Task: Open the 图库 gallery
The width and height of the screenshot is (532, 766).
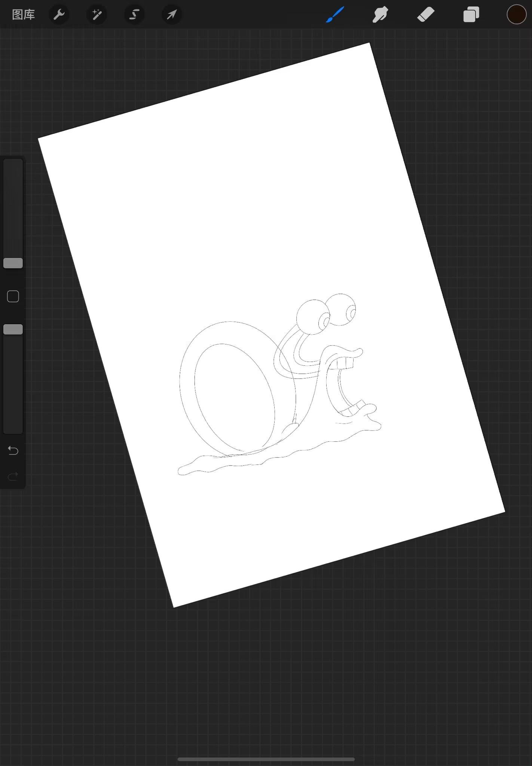Action: coord(23,15)
